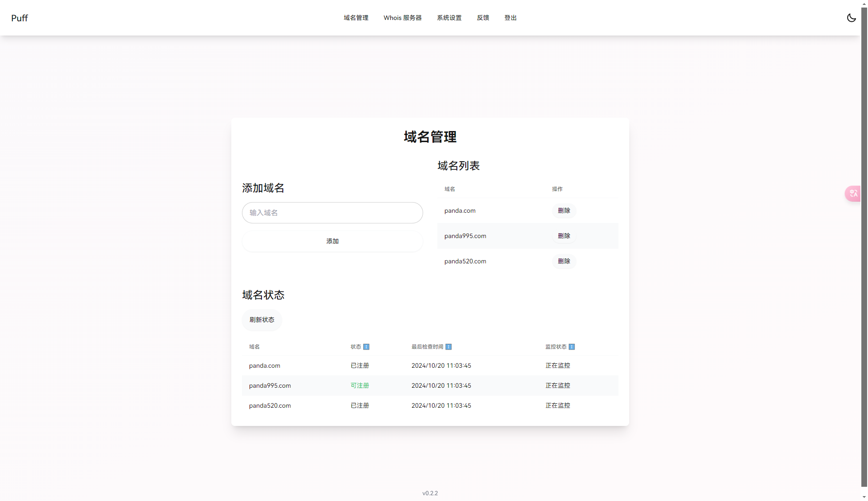Image resolution: width=868 pixels, height=501 pixels.
Task: Delete panda995.com with 删除 button
Action: click(x=564, y=236)
